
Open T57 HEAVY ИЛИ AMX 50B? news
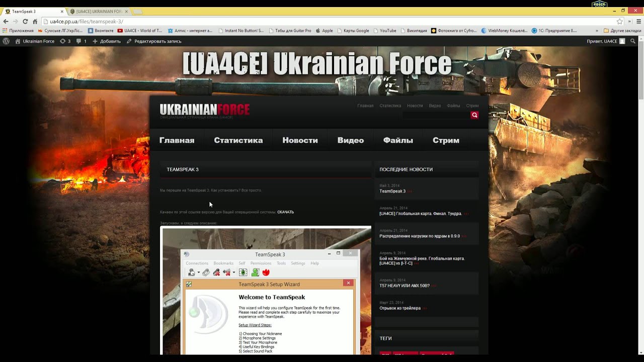tap(405, 286)
